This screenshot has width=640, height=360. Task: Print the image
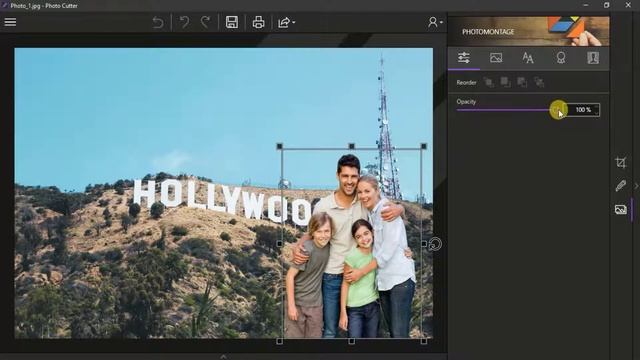pyautogui.click(x=258, y=22)
